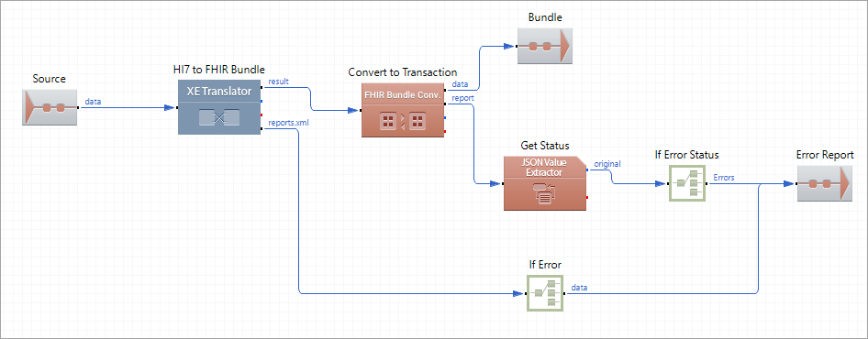Click the 'result' output port label
Screen dimensions: 868x339
point(278,82)
